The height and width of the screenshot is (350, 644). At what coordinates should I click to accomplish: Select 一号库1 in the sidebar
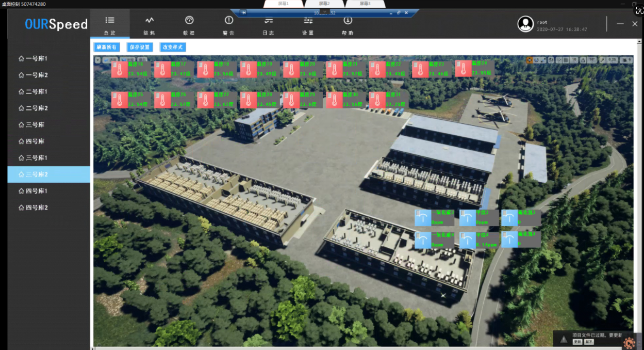[36, 59]
